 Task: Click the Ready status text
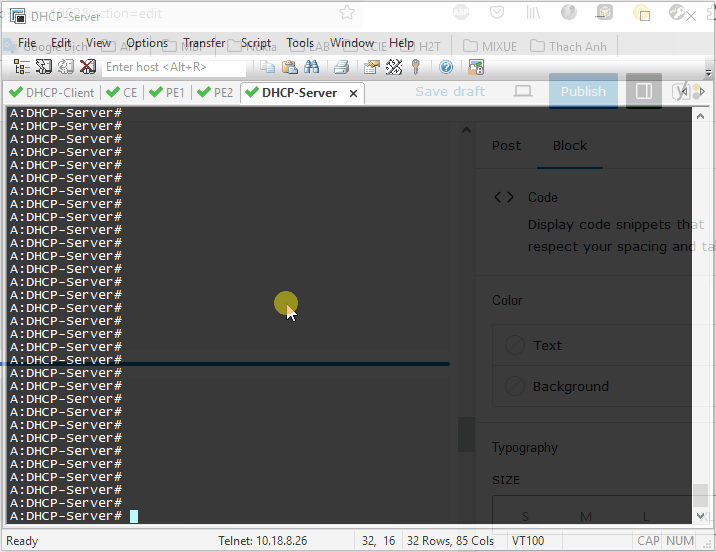coord(22,541)
